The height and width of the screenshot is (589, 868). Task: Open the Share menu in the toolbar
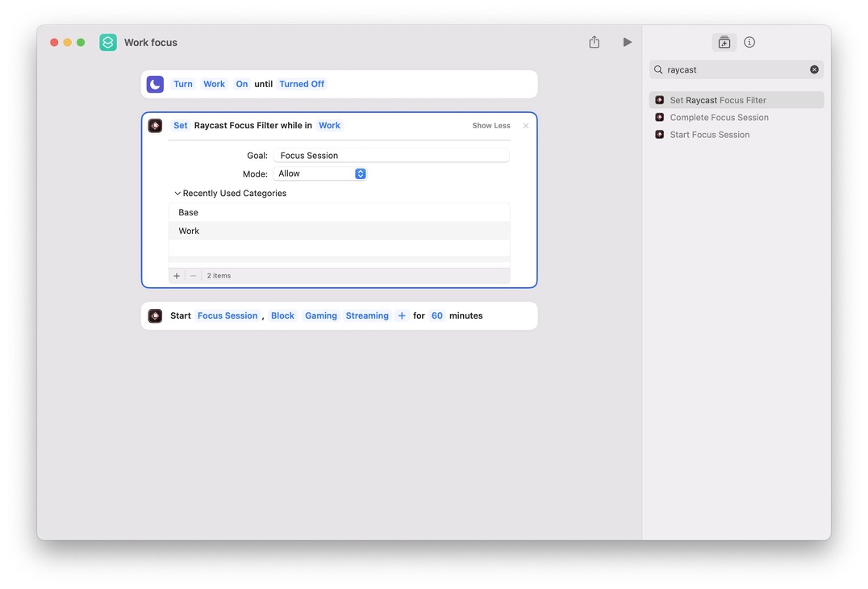594,42
